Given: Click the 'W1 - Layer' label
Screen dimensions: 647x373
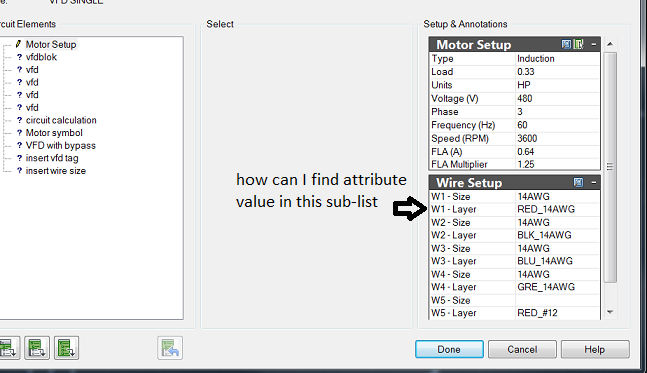Looking at the screenshot, I should 453,209.
